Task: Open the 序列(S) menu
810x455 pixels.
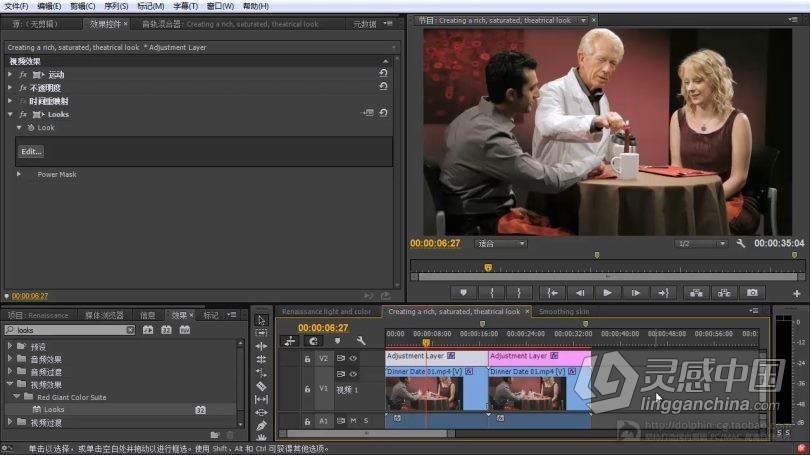Action: [x=116, y=6]
